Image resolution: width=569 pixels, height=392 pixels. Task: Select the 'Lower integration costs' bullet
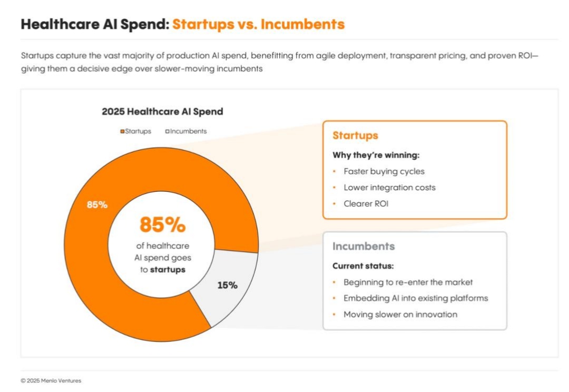389,187
